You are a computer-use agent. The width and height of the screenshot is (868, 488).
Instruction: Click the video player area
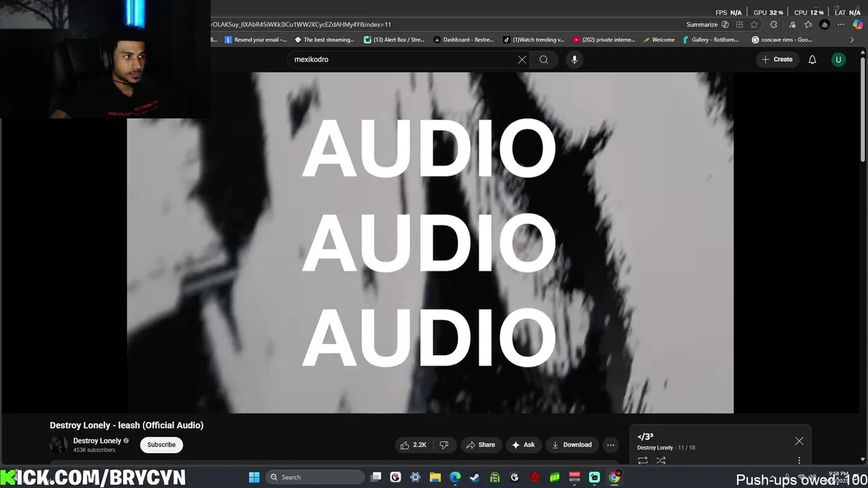pyautogui.click(x=430, y=243)
